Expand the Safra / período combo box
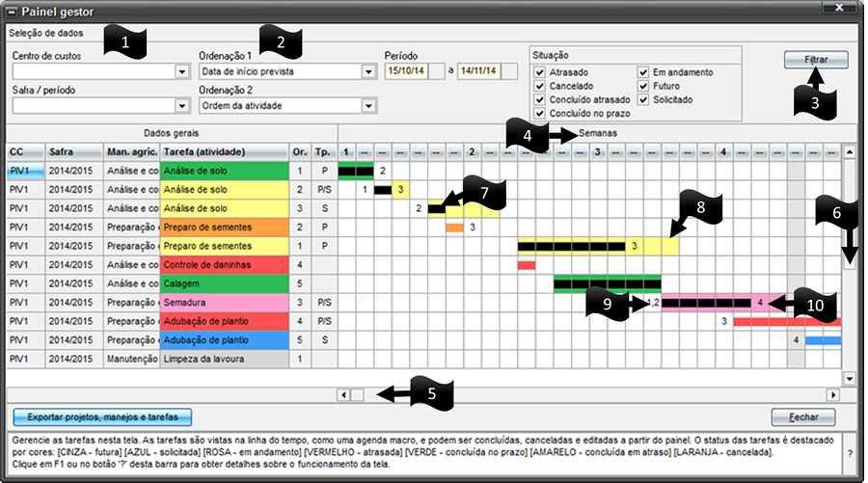Image resolution: width=868 pixels, height=483 pixels. coord(181,106)
